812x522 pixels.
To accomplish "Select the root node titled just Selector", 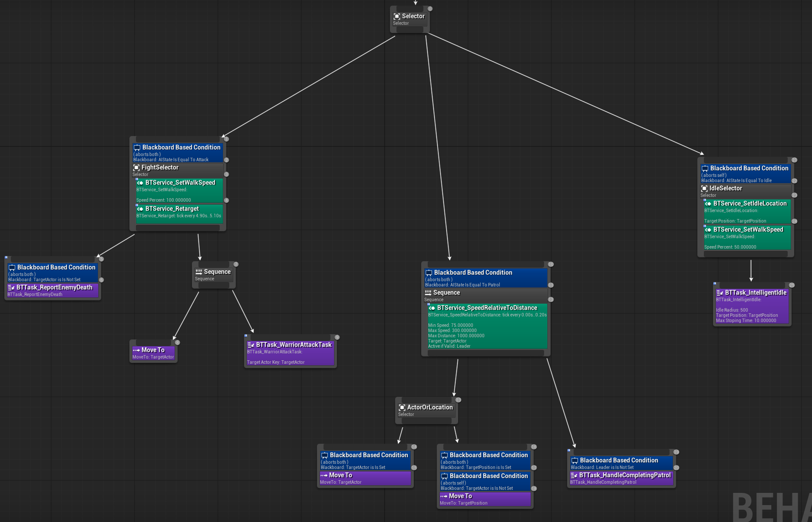I will 409,19.
